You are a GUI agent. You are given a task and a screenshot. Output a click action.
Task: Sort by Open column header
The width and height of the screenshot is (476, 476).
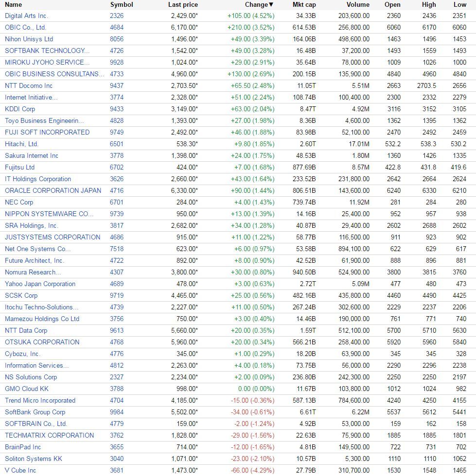pyautogui.click(x=392, y=4)
